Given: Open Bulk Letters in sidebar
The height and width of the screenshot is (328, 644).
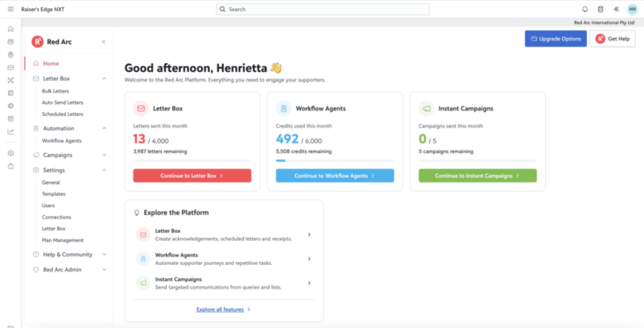Looking at the screenshot, I should tap(55, 91).
